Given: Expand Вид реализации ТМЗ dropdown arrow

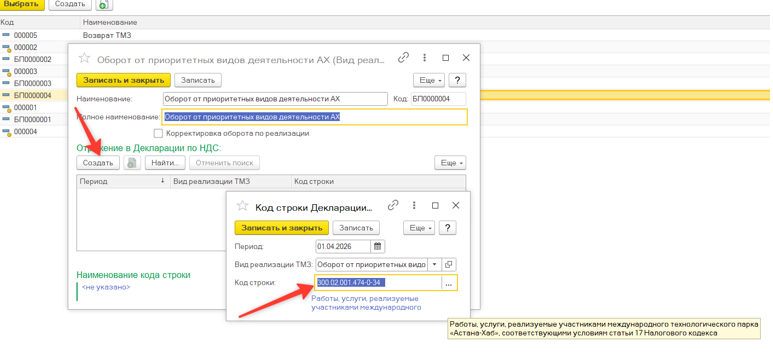Looking at the screenshot, I should pyautogui.click(x=434, y=264).
